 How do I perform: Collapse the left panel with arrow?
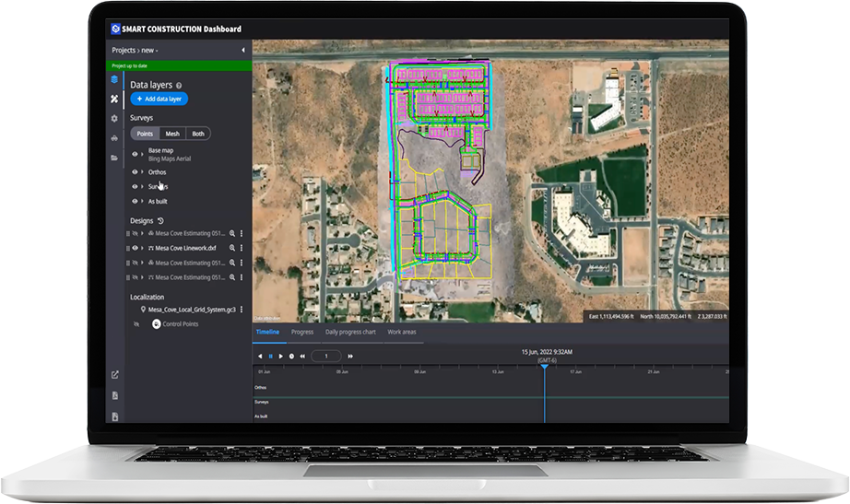coord(242,50)
